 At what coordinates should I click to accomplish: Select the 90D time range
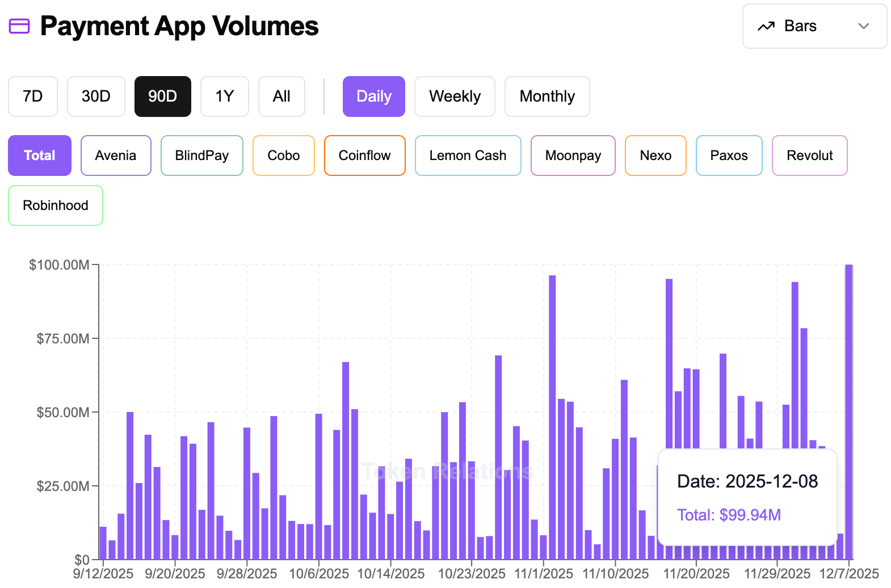pyautogui.click(x=163, y=96)
